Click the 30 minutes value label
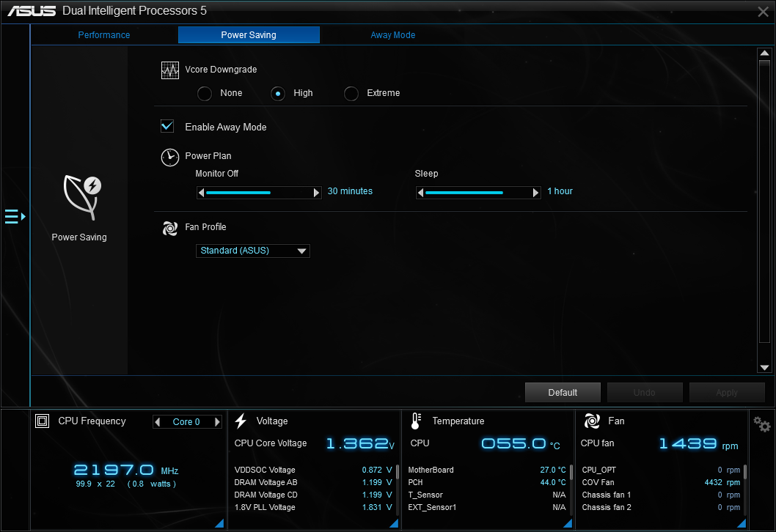Image resolution: width=776 pixels, height=532 pixels. (350, 191)
